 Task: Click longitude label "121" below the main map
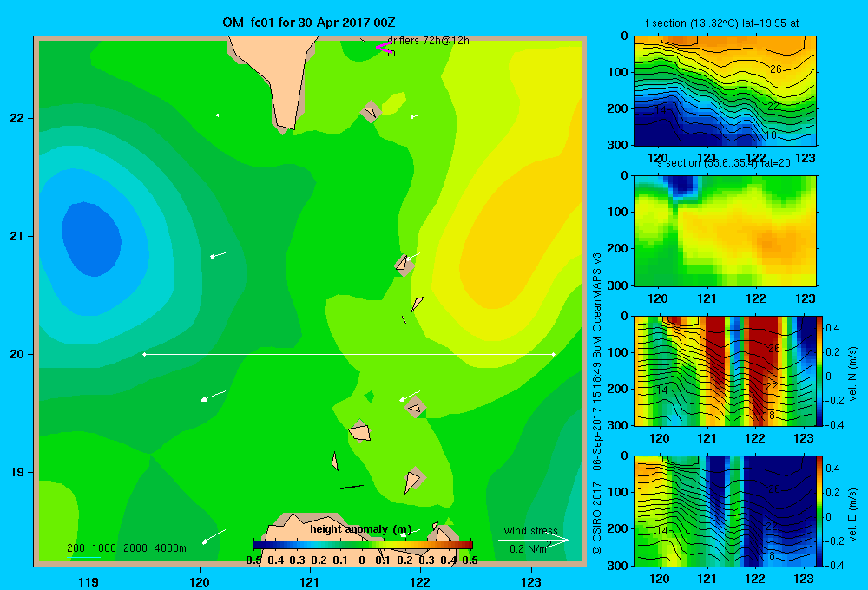coord(310,581)
